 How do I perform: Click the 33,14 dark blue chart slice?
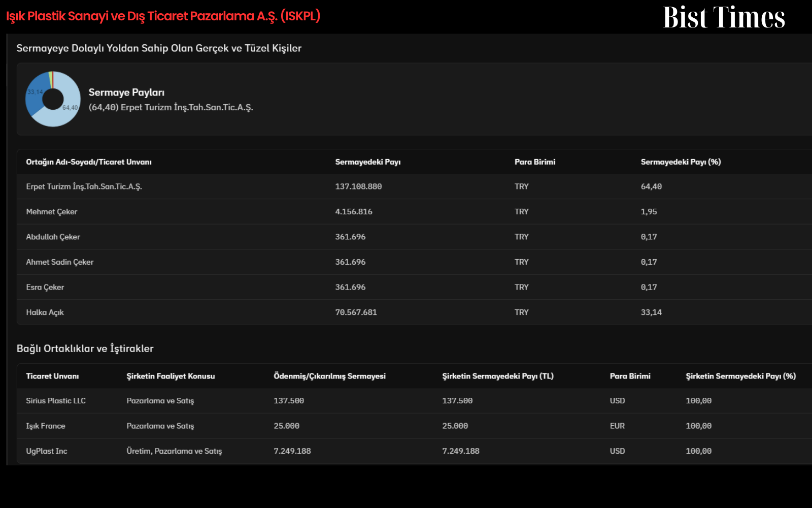pyautogui.click(x=36, y=91)
